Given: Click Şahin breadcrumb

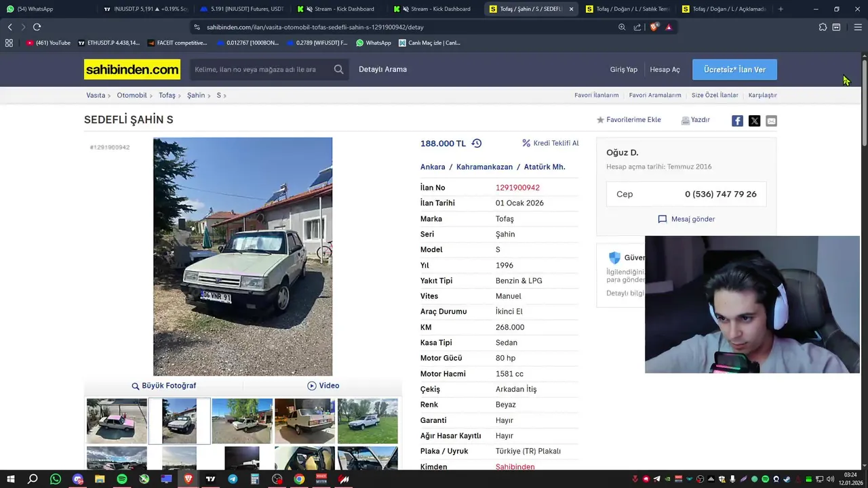Looking at the screenshot, I should click(196, 95).
